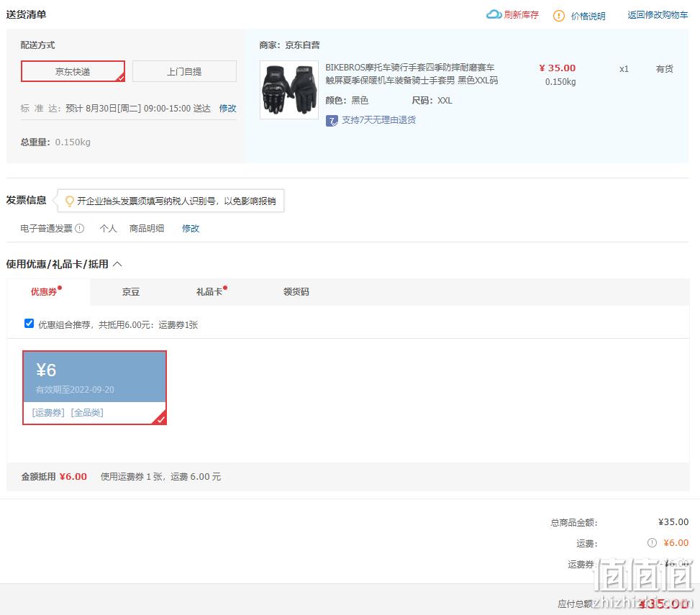Select 上门自提 pickup option
The image size is (700, 615).
184,71
